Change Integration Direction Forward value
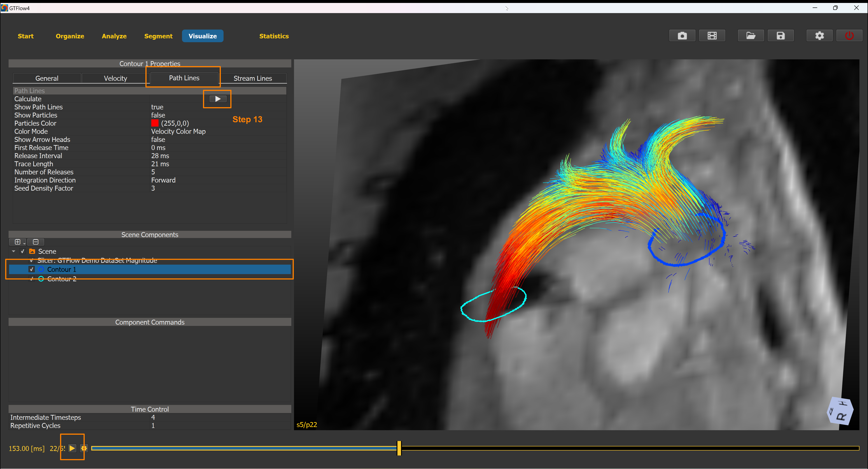868x469 pixels. pos(218,180)
